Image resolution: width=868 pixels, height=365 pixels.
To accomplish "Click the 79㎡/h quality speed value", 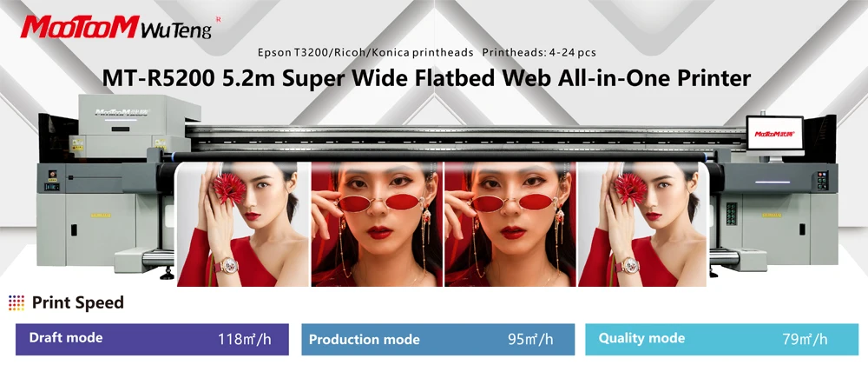I will point(806,339).
